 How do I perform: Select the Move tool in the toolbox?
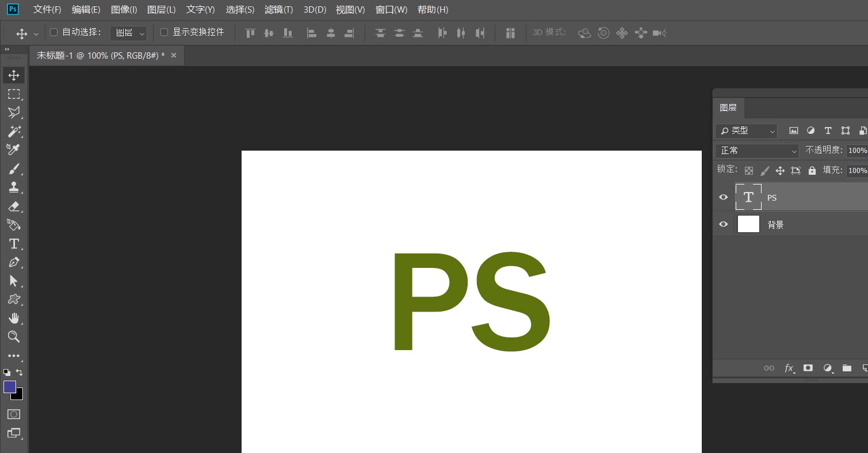[14, 75]
